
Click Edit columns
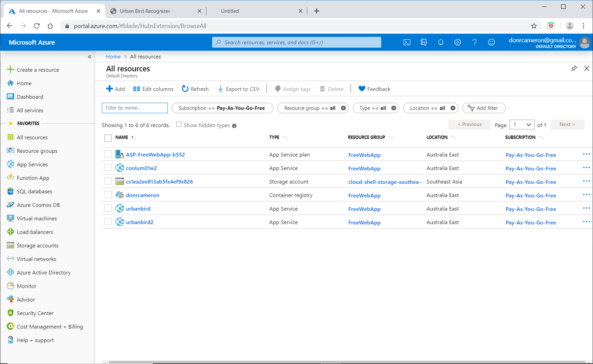point(153,89)
